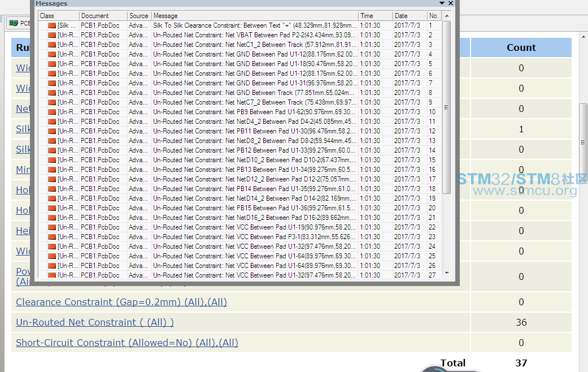Select the Net PB12 Un-Routed message
Screen dimensions: 588x372
[240, 150]
